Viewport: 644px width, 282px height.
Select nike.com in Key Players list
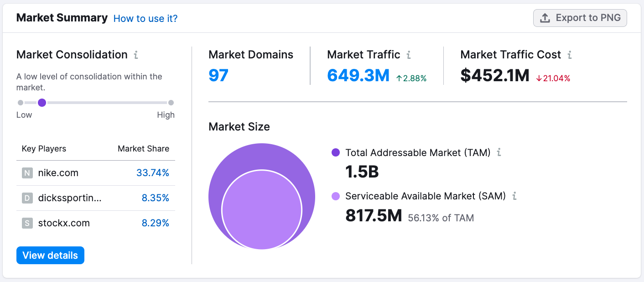click(x=58, y=173)
